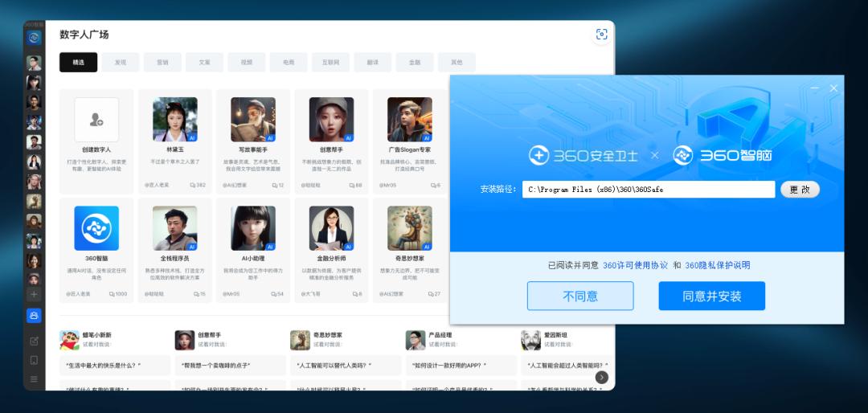Go to the 互联网 tab
868x413 pixels.
[330, 63]
